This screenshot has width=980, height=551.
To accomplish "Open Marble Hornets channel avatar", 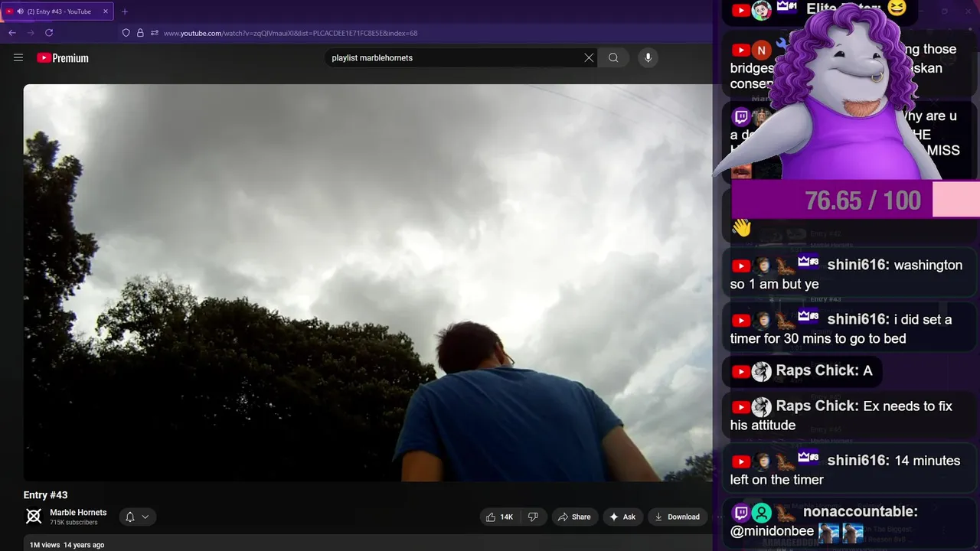I will [34, 517].
